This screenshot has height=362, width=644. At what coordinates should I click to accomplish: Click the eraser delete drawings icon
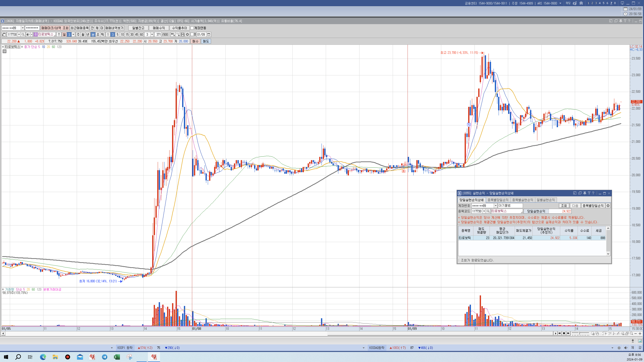[x=623, y=333]
